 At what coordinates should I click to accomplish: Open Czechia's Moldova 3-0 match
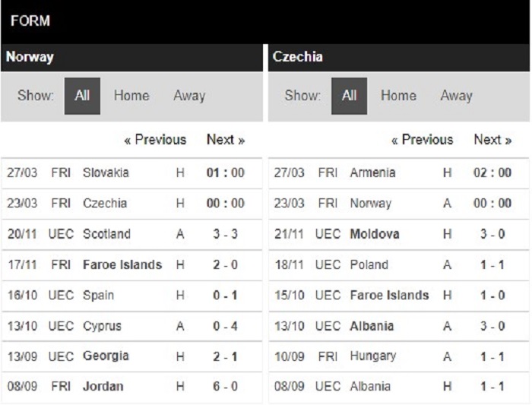(x=399, y=234)
